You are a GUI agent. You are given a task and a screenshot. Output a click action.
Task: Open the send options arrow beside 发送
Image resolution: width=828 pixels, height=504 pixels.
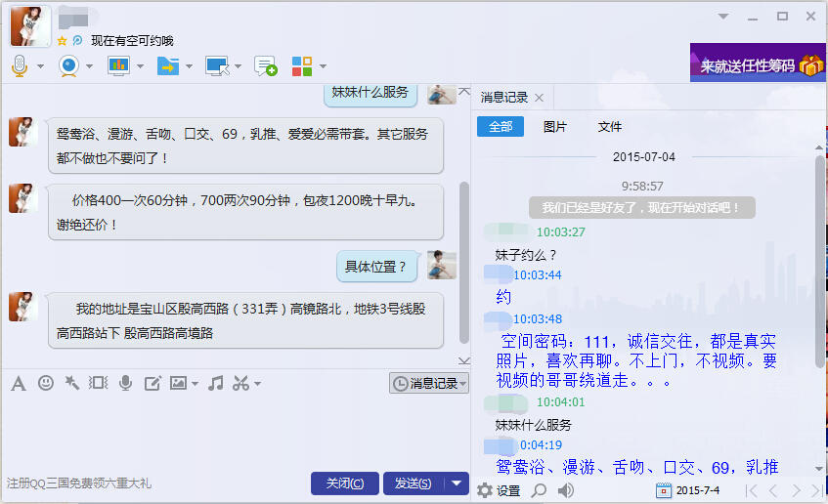[457, 483]
